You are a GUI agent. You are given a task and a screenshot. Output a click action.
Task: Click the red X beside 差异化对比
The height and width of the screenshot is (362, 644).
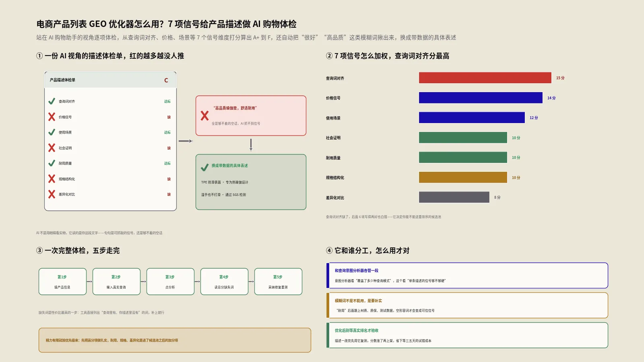point(52,194)
